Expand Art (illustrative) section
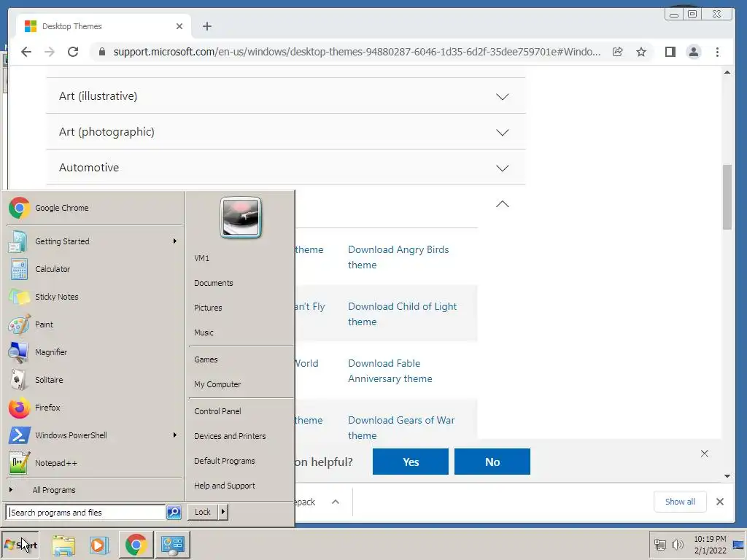This screenshot has height=560, width=747. (286, 96)
